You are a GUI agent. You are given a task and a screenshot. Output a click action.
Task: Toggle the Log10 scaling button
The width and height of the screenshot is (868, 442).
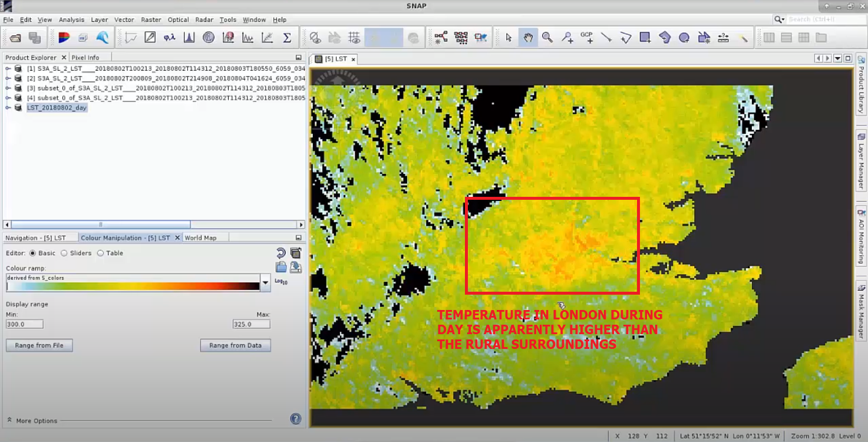281,282
